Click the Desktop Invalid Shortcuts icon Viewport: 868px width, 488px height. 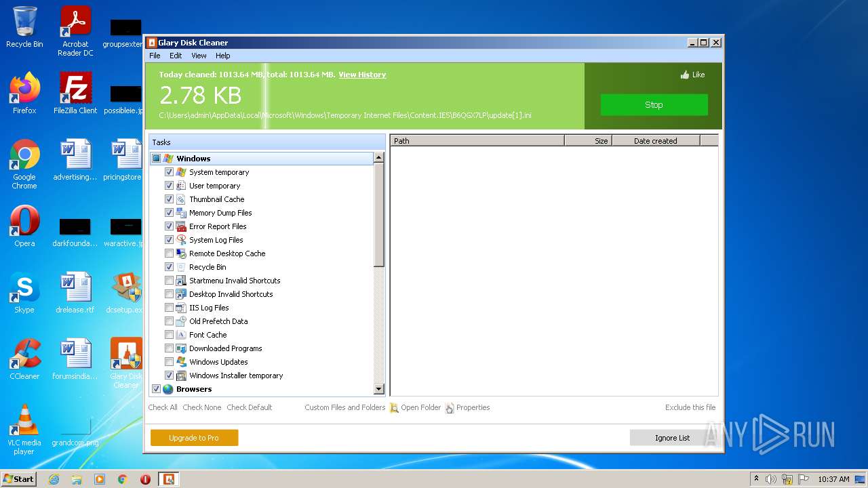(x=181, y=294)
